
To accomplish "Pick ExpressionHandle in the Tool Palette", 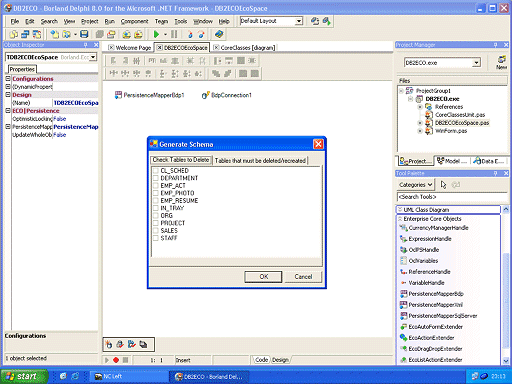I will (426, 239).
